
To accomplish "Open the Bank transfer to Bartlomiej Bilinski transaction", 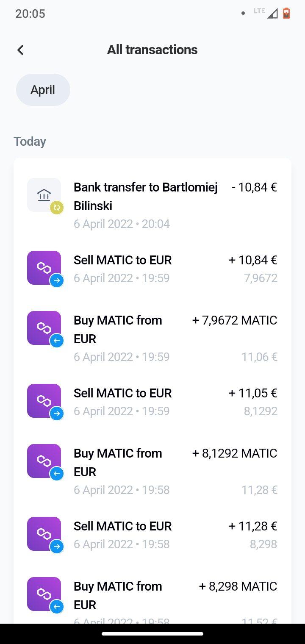I will pyautogui.click(x=152, y=205).
